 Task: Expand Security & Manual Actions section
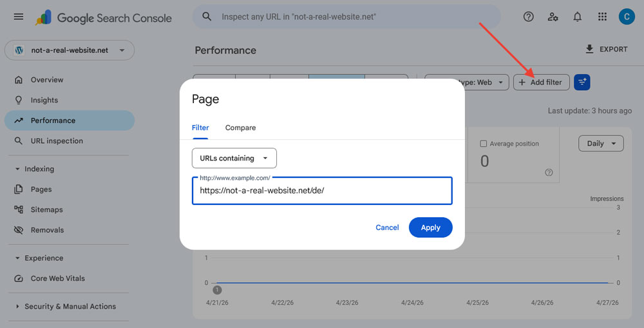(17, 306)
